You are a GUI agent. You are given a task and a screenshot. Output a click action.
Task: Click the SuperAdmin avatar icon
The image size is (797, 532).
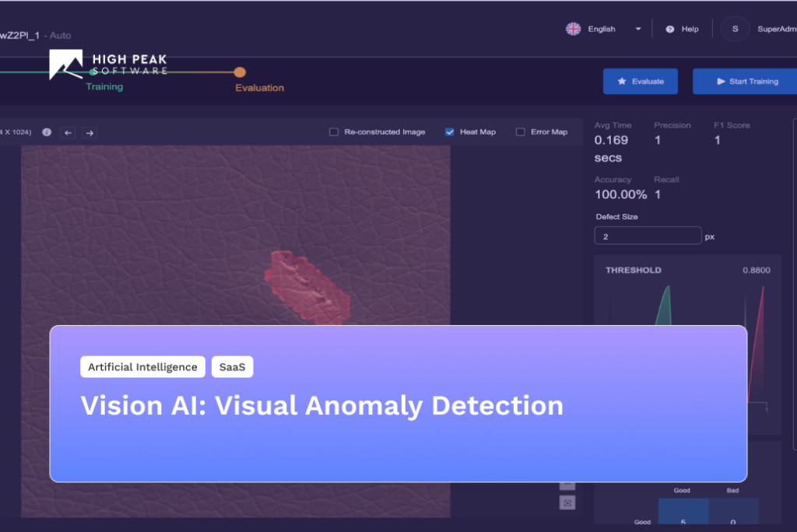click(x=735, y=29)
